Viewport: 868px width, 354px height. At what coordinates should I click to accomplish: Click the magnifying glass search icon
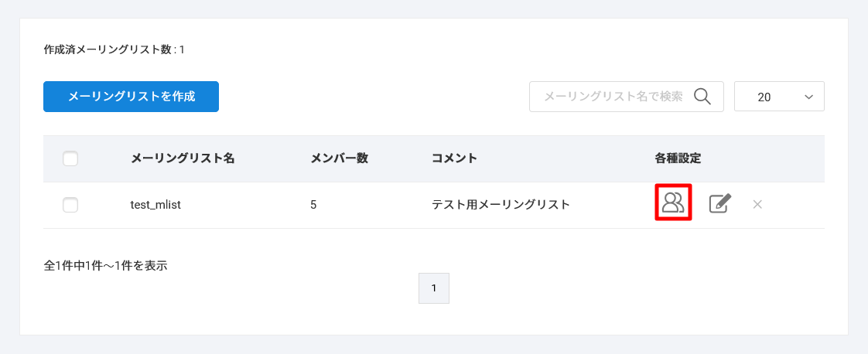702,97
